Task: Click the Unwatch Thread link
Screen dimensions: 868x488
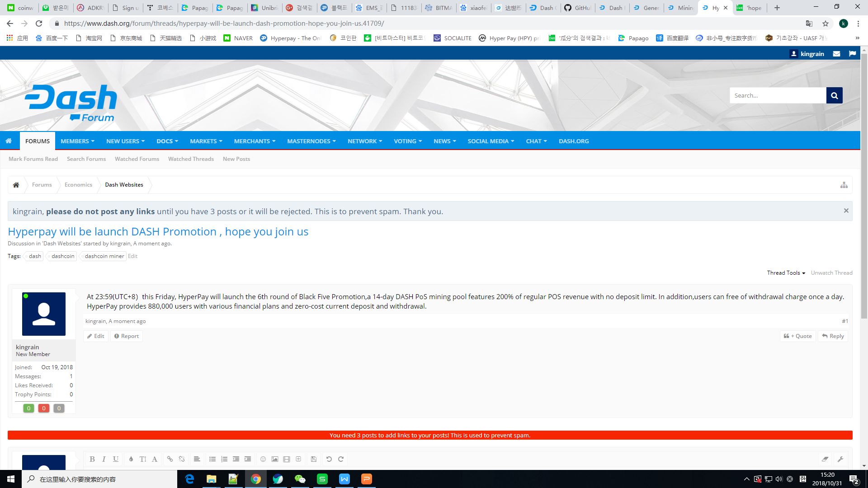Action: click(x=832, y=273)
